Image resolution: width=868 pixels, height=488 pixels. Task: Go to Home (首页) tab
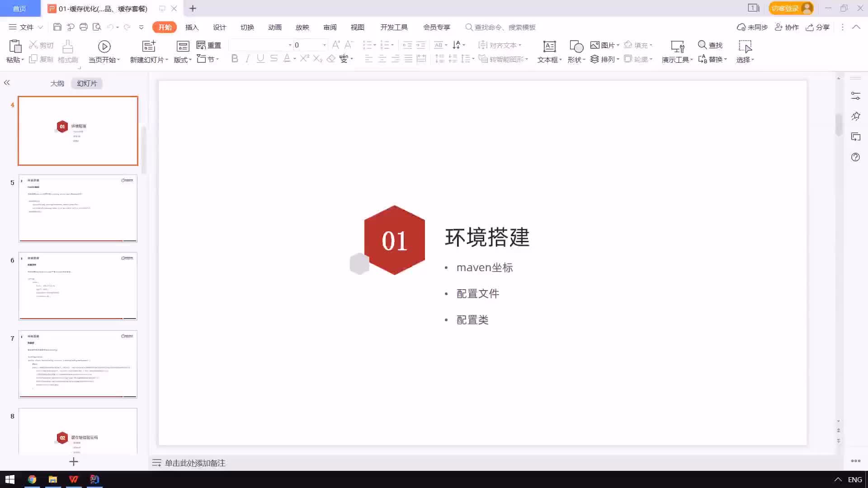(x=19, y=9)
